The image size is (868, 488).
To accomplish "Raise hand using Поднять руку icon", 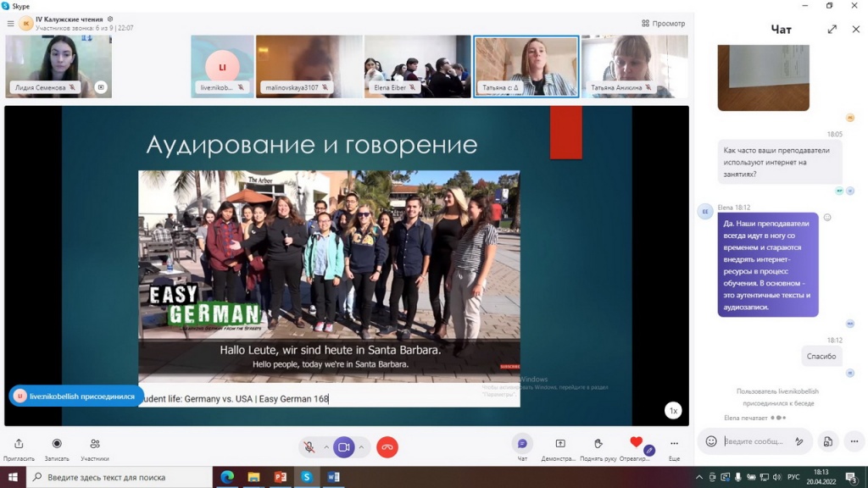I will [x=598, y=444].
